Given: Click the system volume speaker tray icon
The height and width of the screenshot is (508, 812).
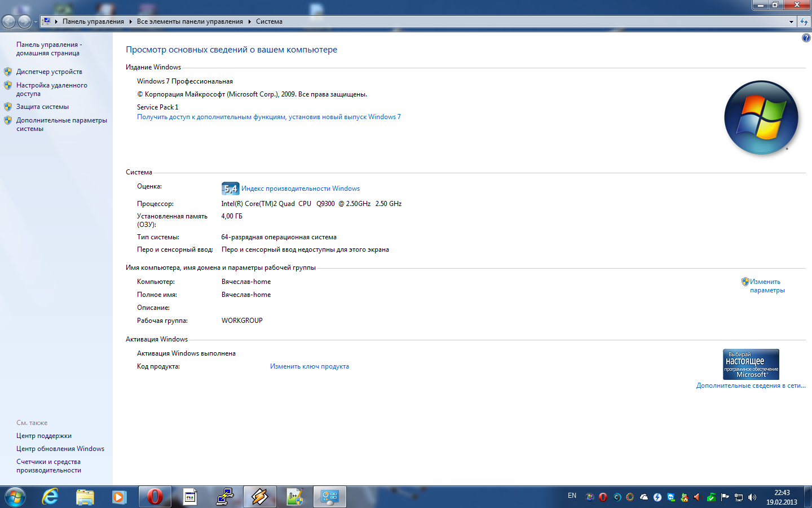Looking at the screenshot, I should (752, 497).
